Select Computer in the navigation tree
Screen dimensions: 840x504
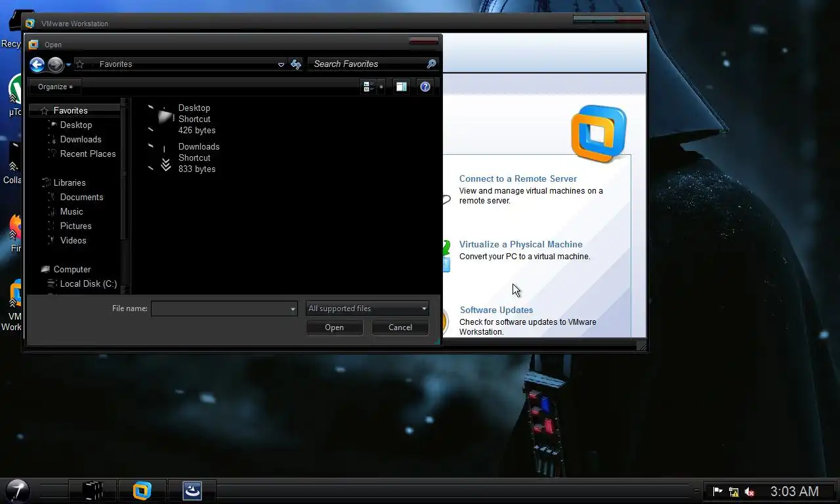tap(72, 269)
